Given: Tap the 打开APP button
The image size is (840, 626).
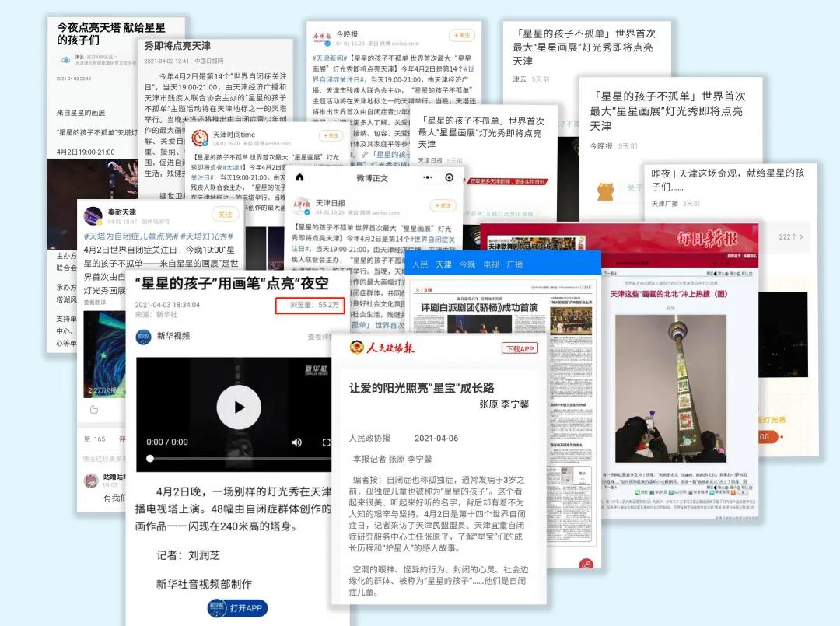Looking at the screenshot, I should click(x=237, y=608).
